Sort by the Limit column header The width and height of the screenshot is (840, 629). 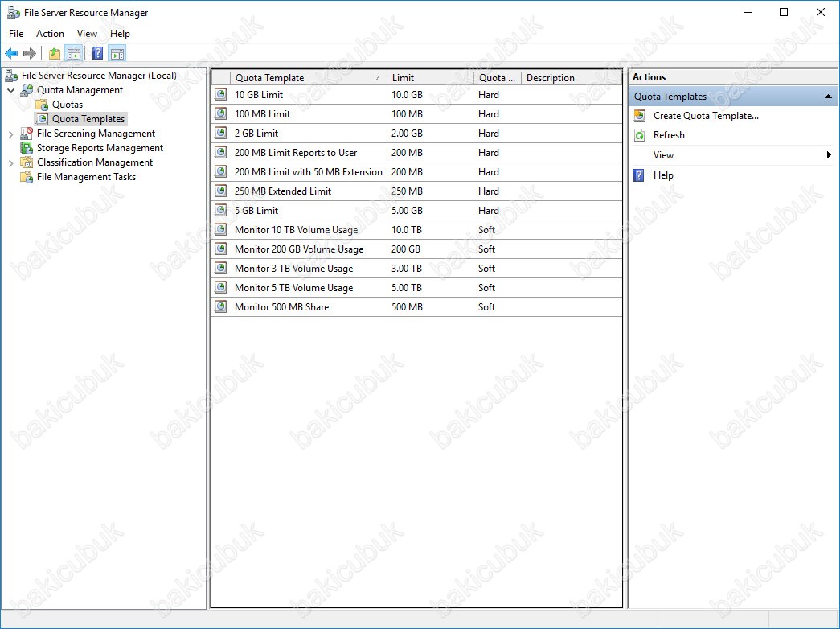pyautogui.click(x=430, y=78)
